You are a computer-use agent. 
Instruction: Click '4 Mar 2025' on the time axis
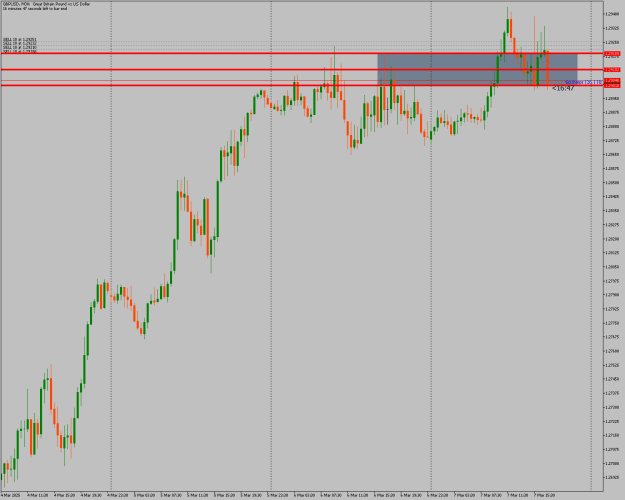click(10, 495)
